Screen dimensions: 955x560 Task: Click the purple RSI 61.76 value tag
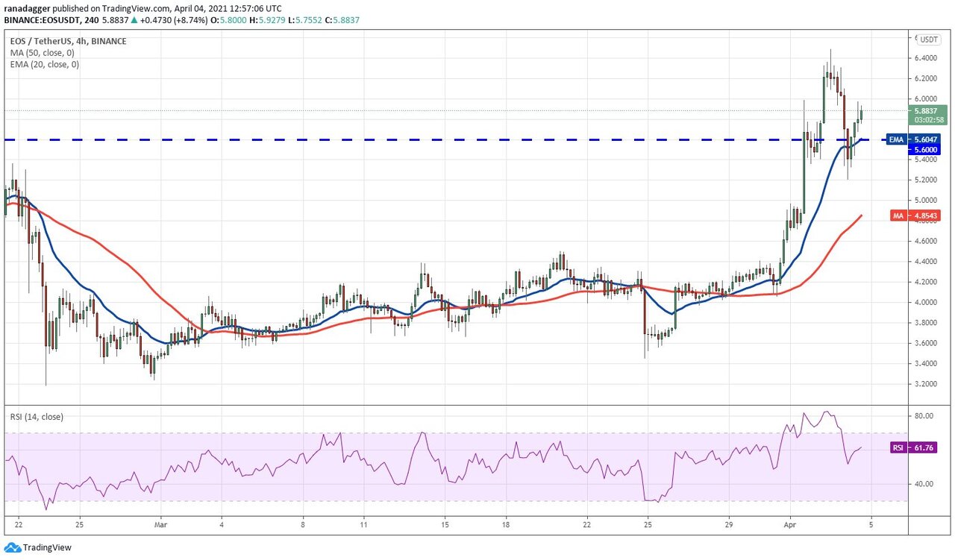pos(927,448)
